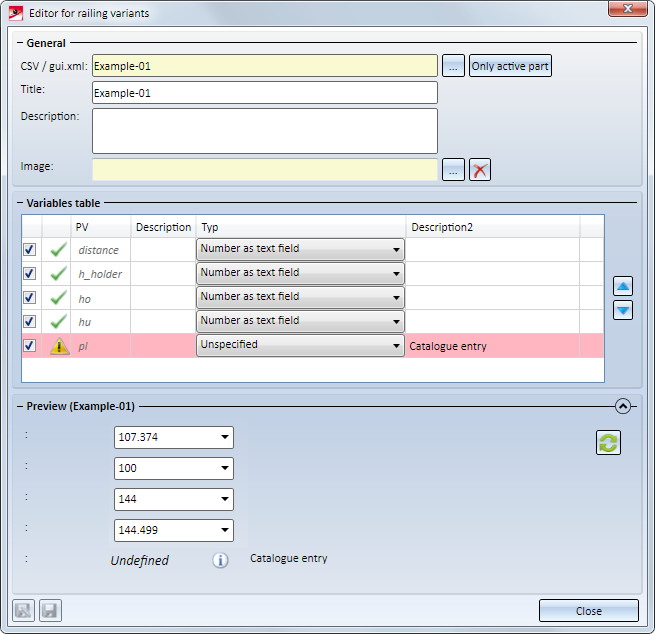
Task: Click Catalogue entry cell in pl row
Action: 493,346
